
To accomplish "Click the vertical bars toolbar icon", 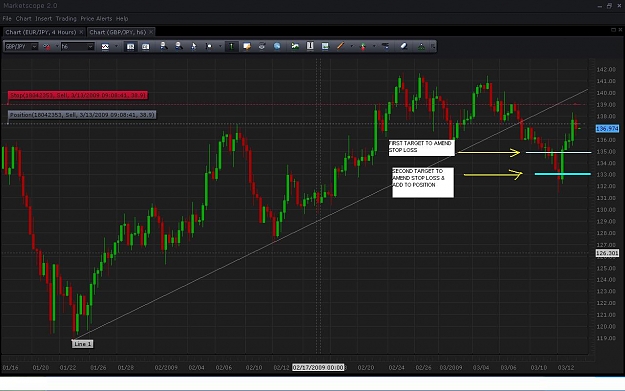I will click(310, 46).
